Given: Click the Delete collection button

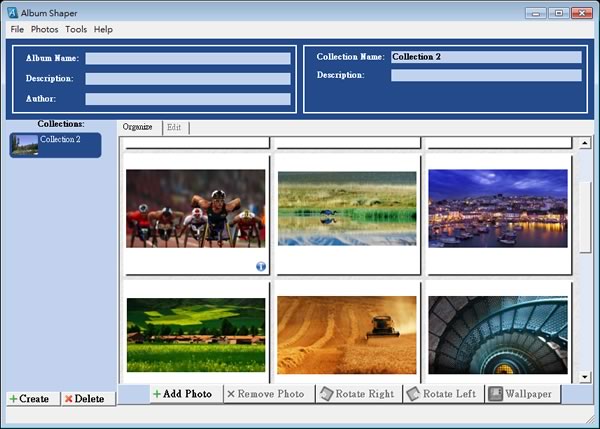Looking at the screenshot, I should click(x=88, y=399).
